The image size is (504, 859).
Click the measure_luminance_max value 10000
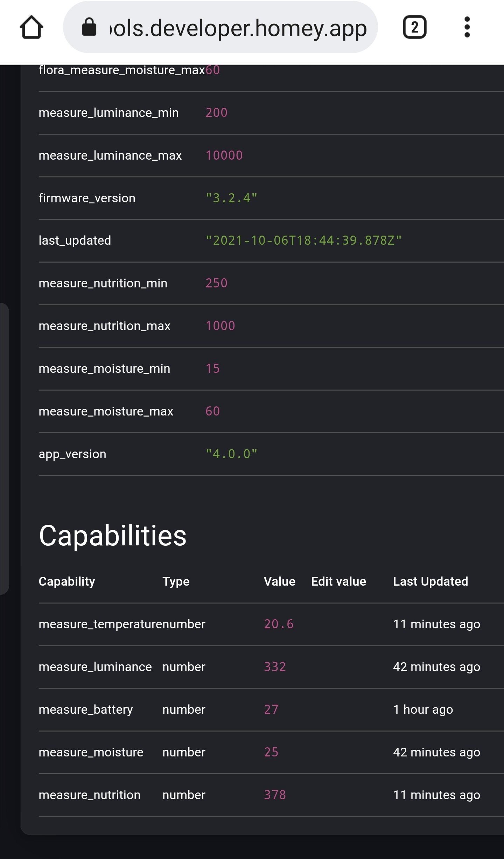224,155
